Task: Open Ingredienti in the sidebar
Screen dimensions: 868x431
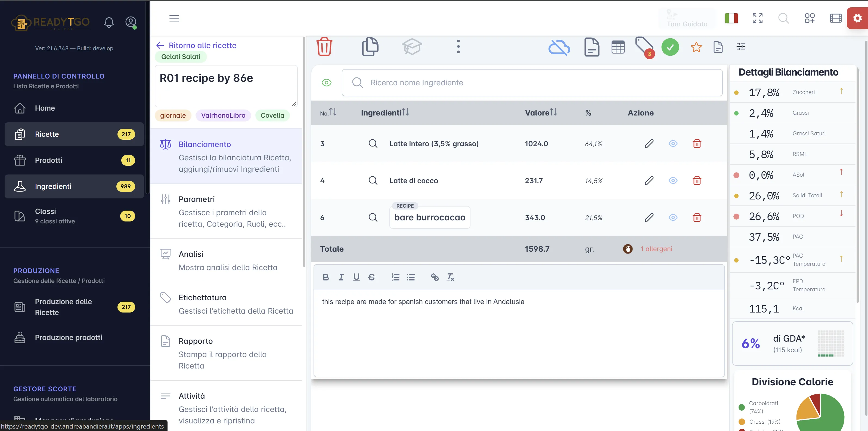Action: point(74,186)
